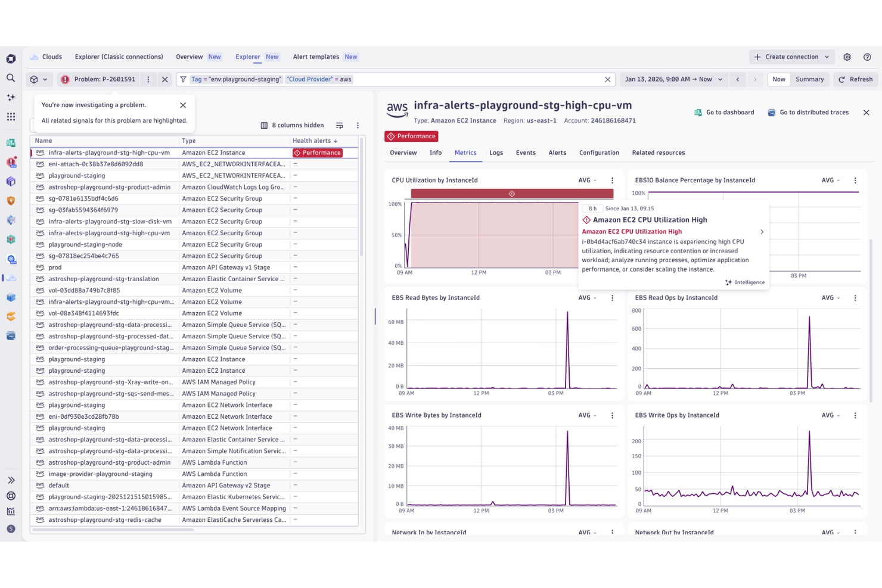Open the apps grid launcher
This screenshot has height=588, width=882.
click(11, 117)
